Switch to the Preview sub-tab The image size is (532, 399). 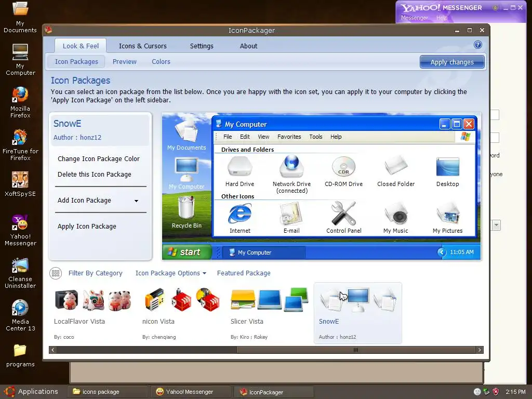125,62
